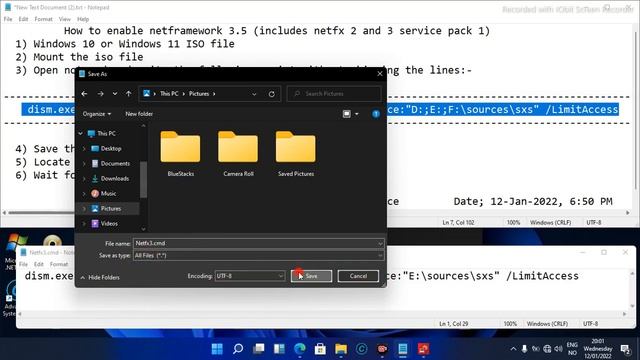Select the BlueStacks folder
This screenshot has width=640, height=360.
click(180, 153)
